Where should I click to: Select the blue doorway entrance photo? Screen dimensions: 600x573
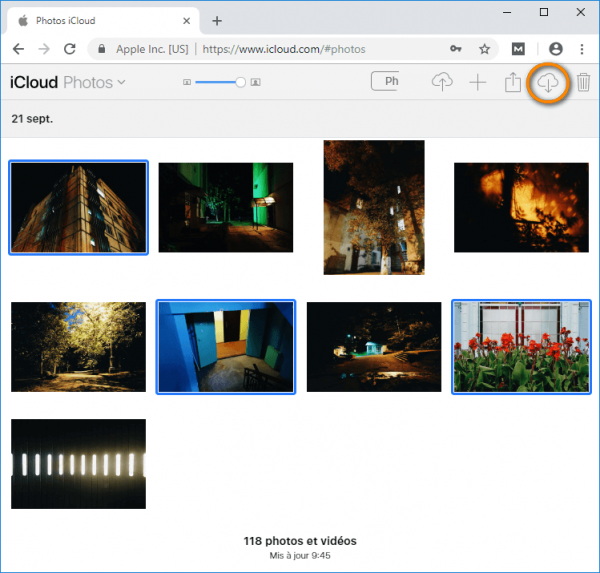point(226,347)
